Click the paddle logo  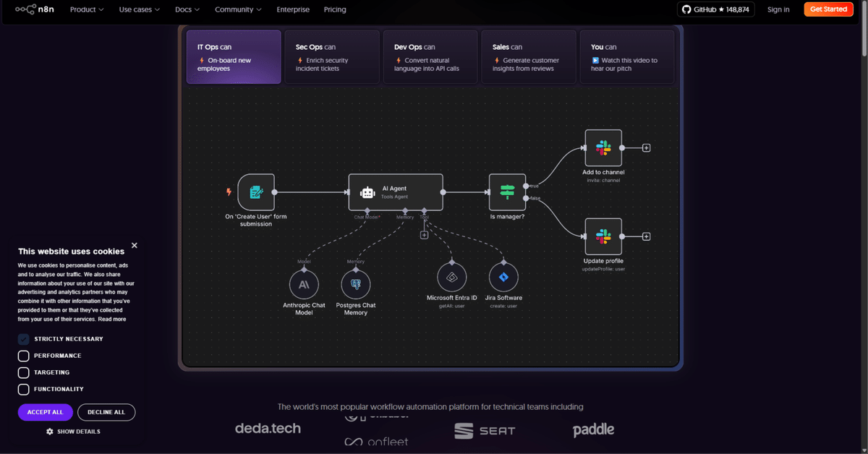(593, 430)
